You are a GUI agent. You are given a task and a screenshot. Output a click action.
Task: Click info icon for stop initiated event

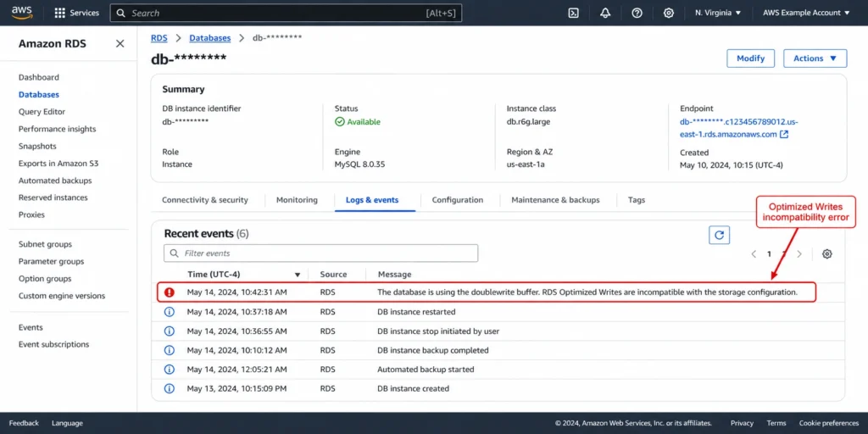coord(170,331)
